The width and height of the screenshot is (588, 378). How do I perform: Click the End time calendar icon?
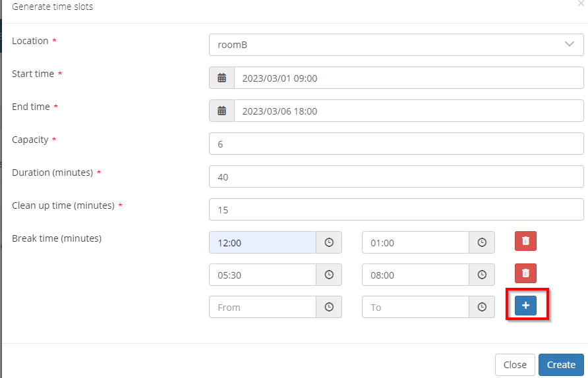(222, 111)
